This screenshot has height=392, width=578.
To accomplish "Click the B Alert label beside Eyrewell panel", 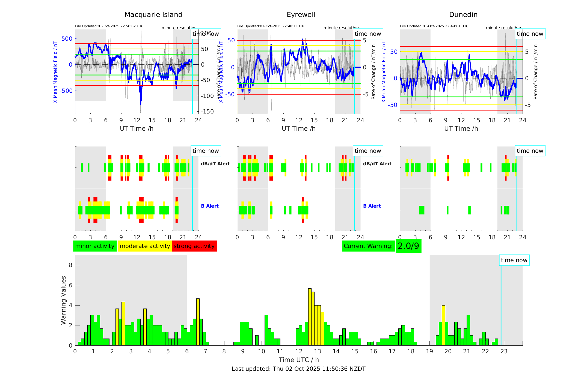I will [372, 206].
